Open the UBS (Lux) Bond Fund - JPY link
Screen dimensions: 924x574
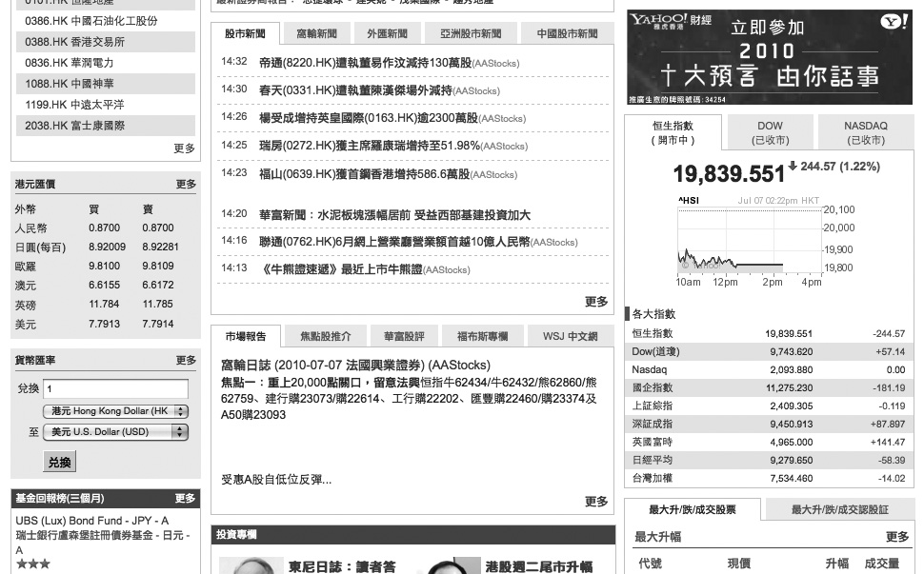coord(92,521)
